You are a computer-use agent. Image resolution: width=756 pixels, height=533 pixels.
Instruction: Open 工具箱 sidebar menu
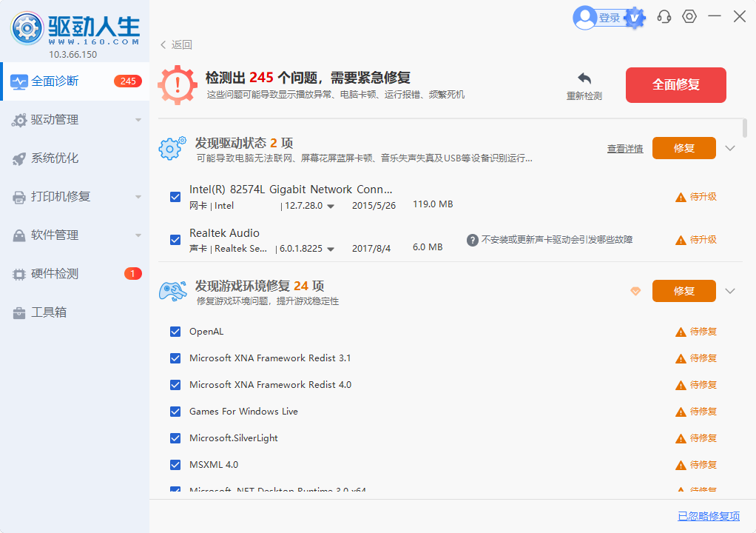tap(75, 312)
